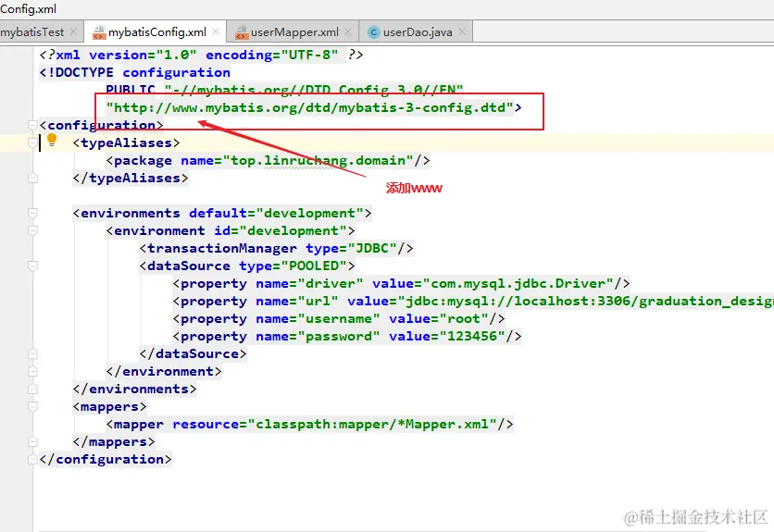The height and width of the screenshot is (532, 774).
Task: Click the fold marker at </environments>
Action: (x=32, y=389)
